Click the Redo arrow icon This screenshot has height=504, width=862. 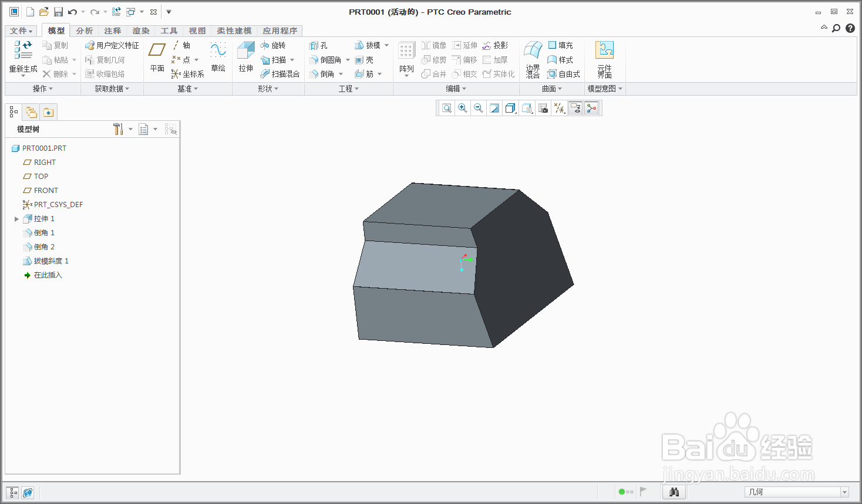95,12
